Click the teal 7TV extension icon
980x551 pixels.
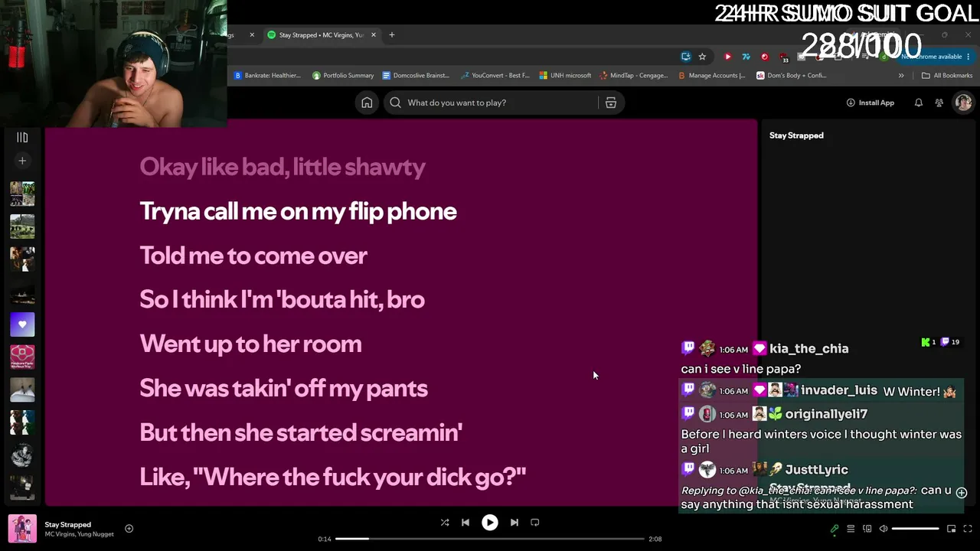click(746, 57)
